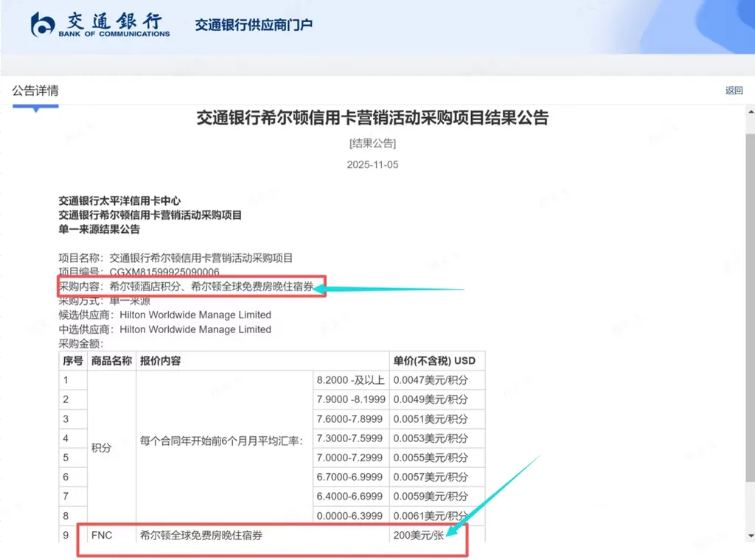Click the 序号 column header
The height and width of the screenshot is (560, 755).
(x=73, y=361)
